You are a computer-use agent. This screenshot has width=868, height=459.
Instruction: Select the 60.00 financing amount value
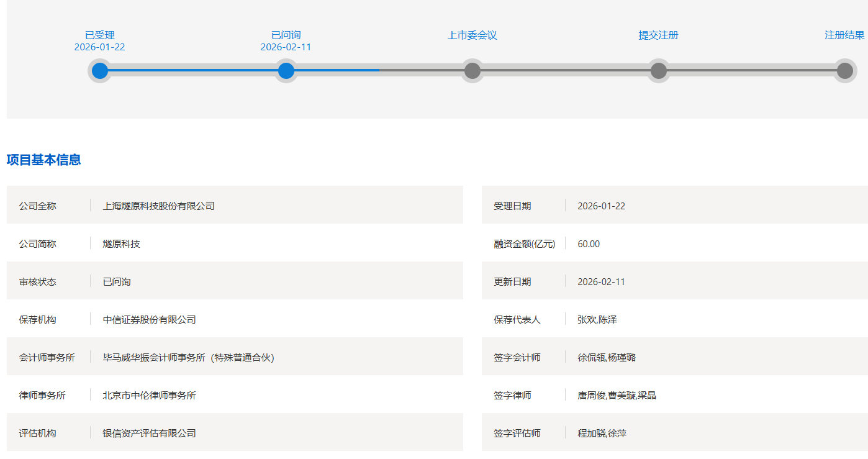(589, 243)
